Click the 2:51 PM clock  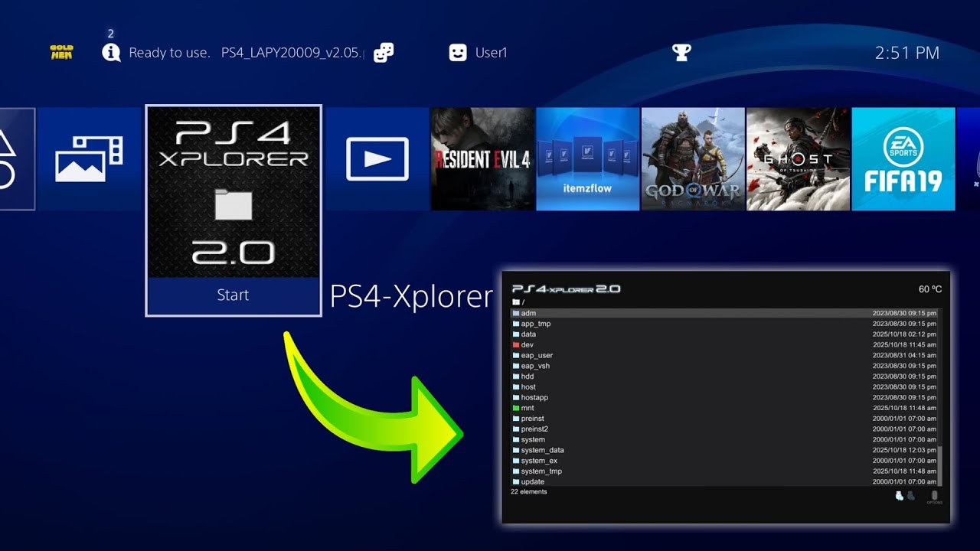[907, 53]
